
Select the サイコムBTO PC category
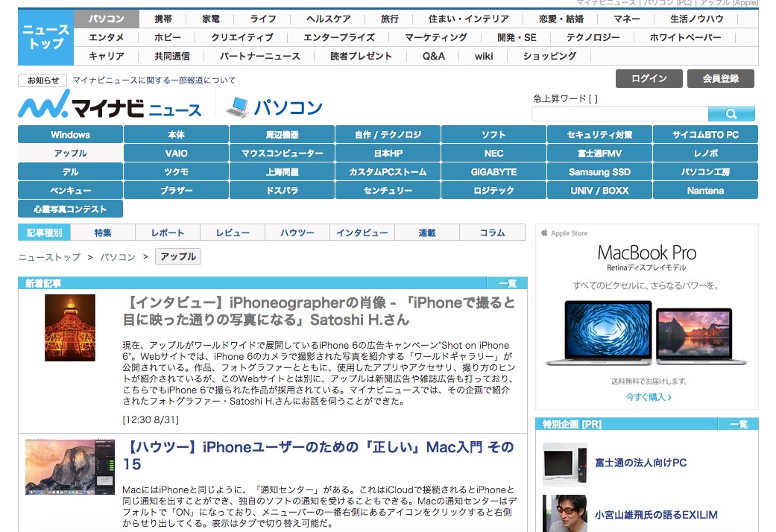(705, 135)
